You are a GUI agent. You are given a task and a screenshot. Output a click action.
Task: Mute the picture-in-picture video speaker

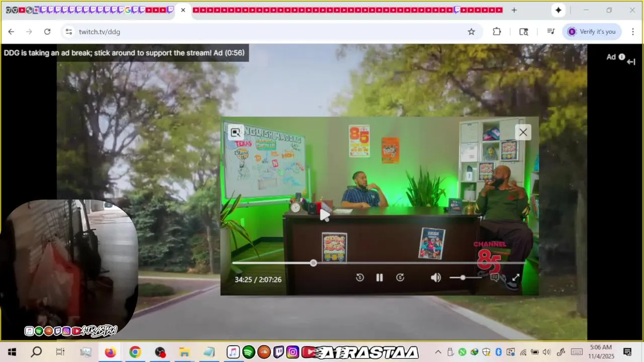tap(436, 278)
